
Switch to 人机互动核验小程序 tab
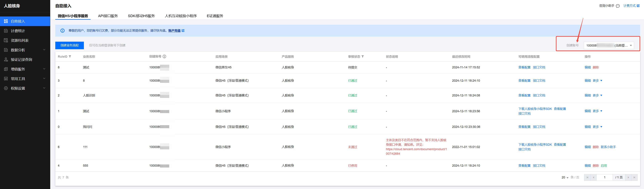point(181,16)
